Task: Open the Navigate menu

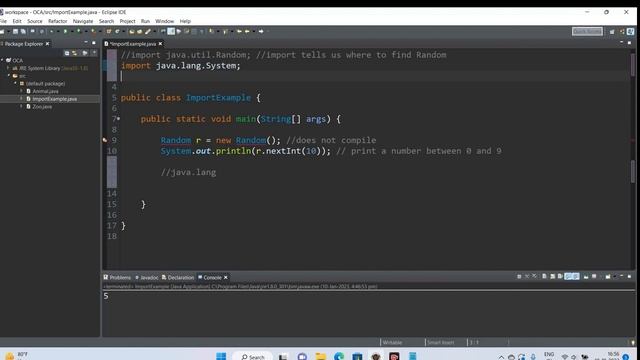Action: tap(83, 21)
